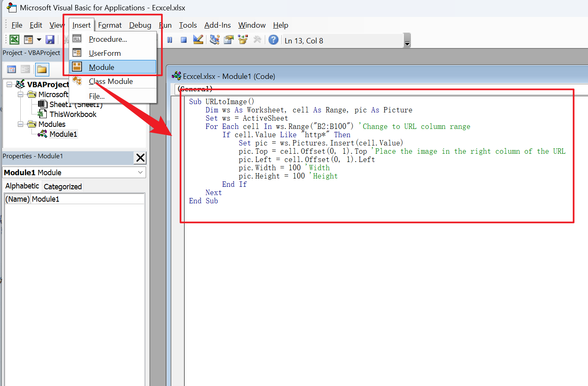The width and height of the screenshot is (588, 386).
Task: Toggle Folders view in Project pane
Action: tap(42, 69)
